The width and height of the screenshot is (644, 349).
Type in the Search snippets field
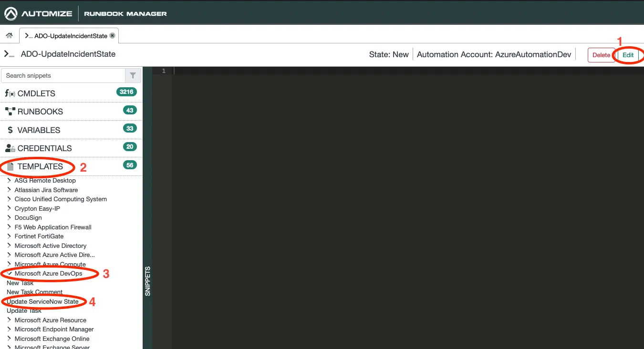(x=63, y=75)
